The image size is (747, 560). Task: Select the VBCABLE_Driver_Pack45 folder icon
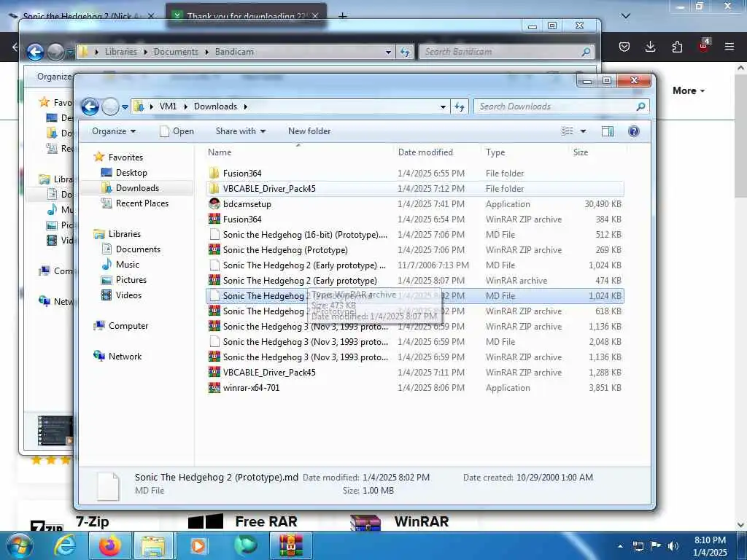[x=214, y=188]
